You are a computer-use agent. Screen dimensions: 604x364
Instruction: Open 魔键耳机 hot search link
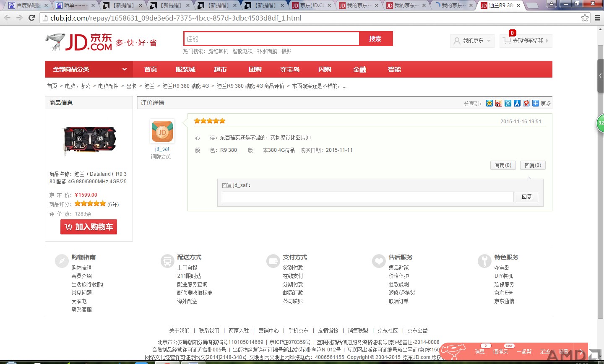coord(218,51)
